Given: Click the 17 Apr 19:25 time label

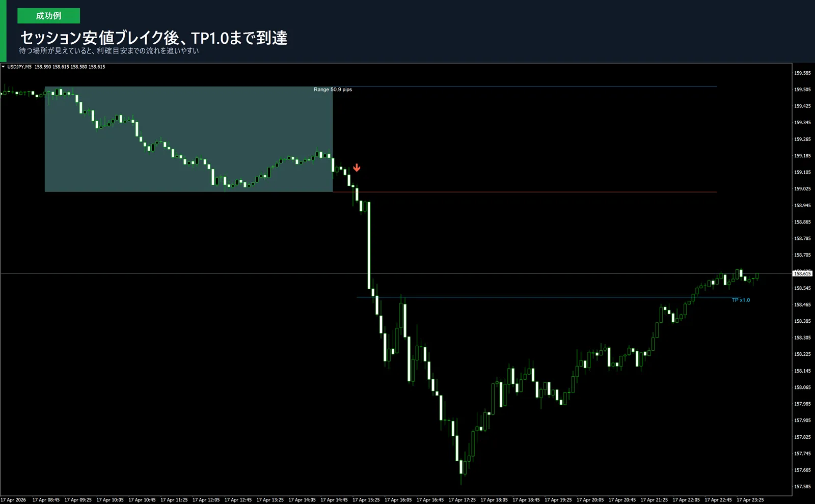Looking at the screenshot, I should pyautogui.click(x=558, y=500).
